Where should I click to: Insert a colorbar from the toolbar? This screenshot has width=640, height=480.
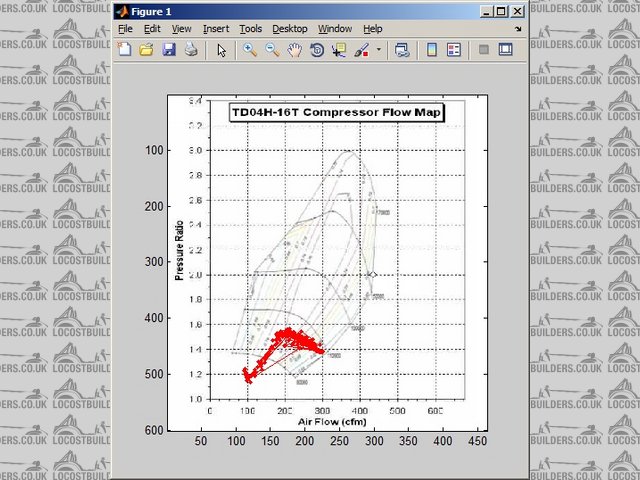coord(432,49)
